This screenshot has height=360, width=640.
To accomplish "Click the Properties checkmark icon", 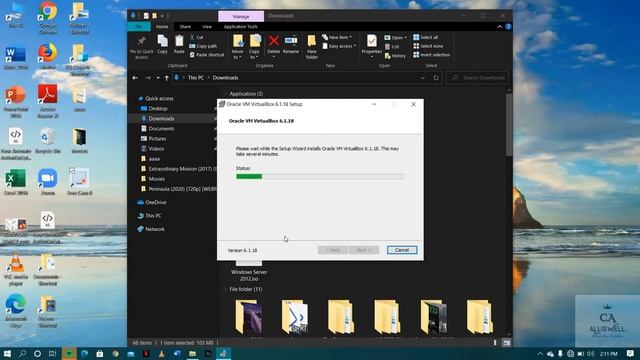I will pyautogui.click(x=371, y=40).
